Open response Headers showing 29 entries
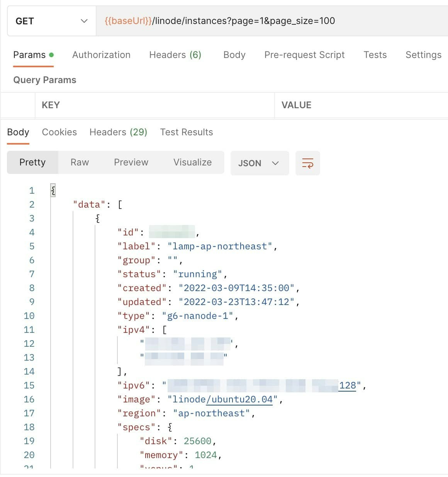This screenshot has height=477, width=448. click(x=118, y=132)
